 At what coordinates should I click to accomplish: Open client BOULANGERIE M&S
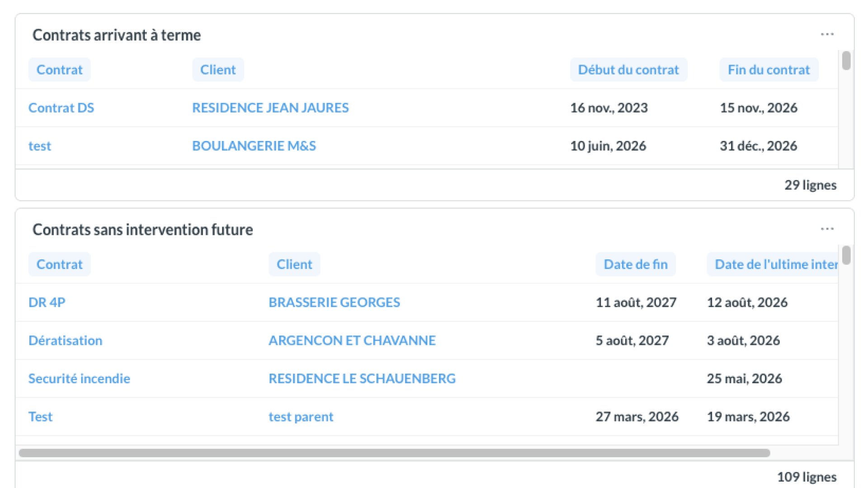coord(254,146)
